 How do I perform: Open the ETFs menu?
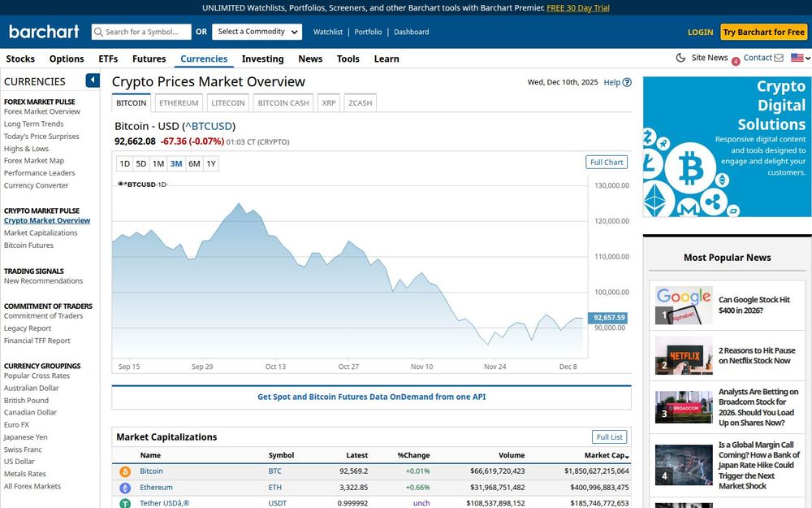108,59
